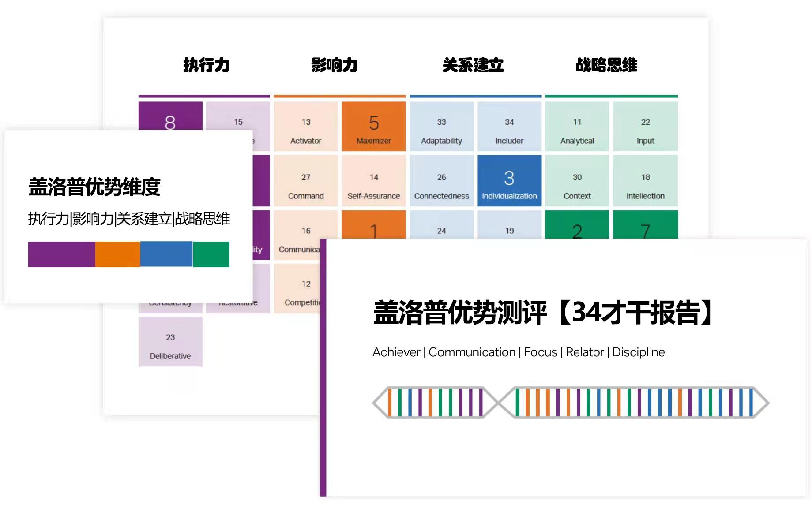
Task: Select the 22 Input tile
Action: (645, 127)
